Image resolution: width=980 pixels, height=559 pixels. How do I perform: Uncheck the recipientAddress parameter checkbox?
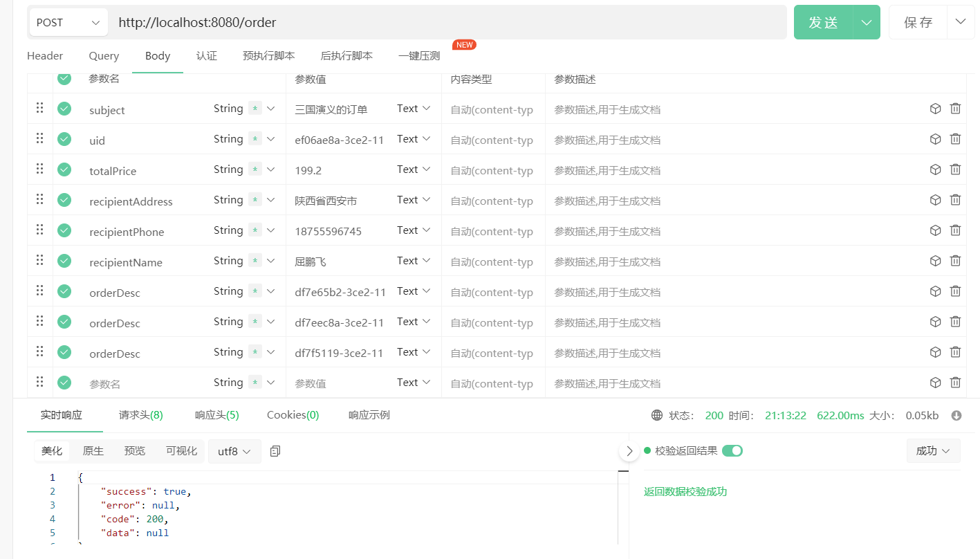64,200
